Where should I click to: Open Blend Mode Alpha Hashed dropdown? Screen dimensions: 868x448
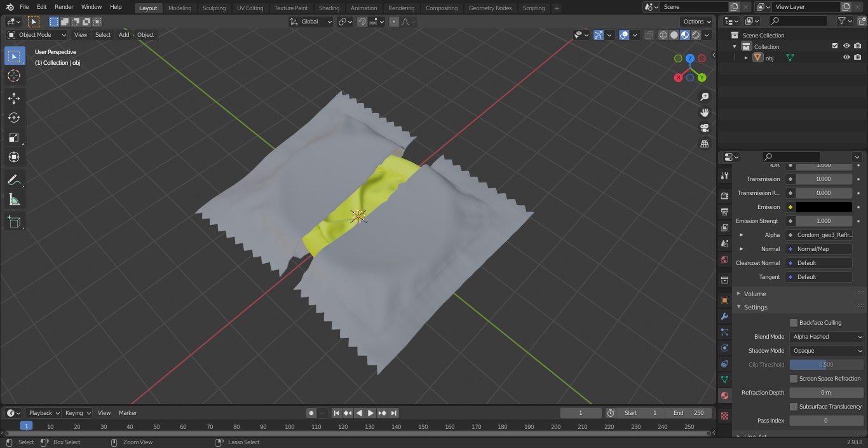(827, 337)
